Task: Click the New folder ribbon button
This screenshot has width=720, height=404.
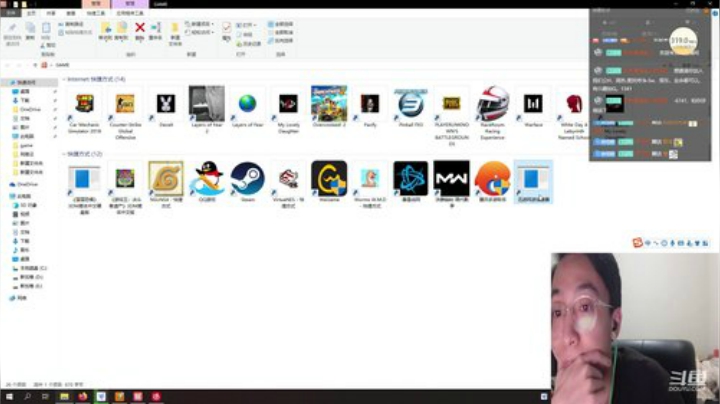Action: tap(175, 34)
